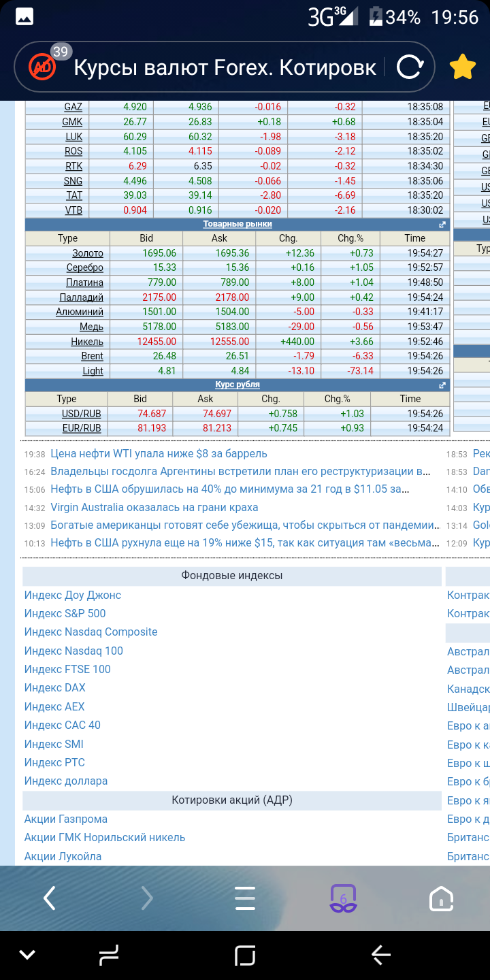Reload the page with refresh icon
Screen dimensions: 490x980
coord(410,67)
